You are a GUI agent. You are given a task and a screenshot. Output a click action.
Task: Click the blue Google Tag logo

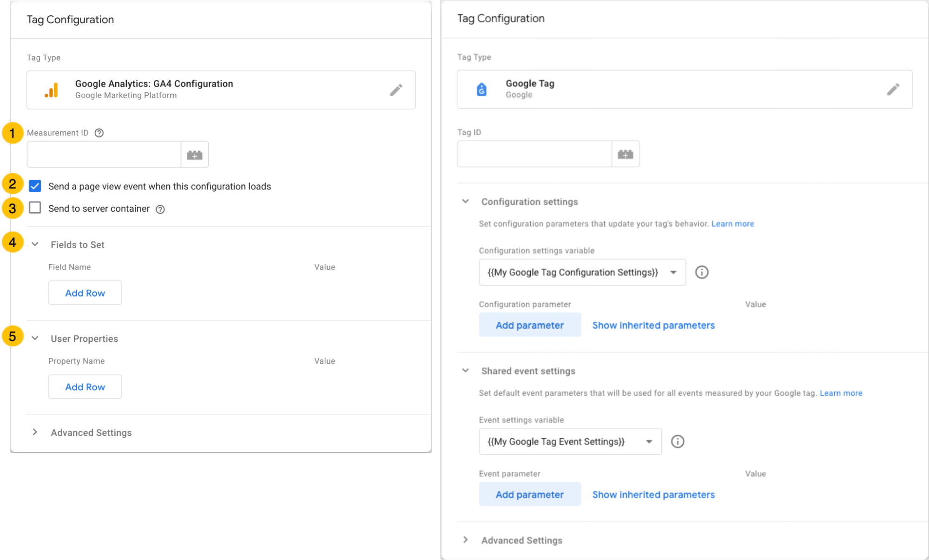click(482, 89)
